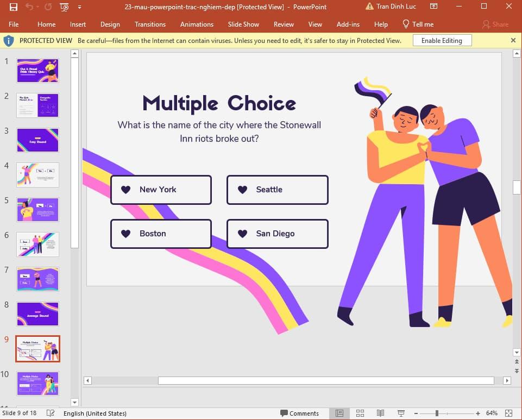The image size is (522, 420).
Task: Click the Fit slide to window icon
Action: coord(508,413)
